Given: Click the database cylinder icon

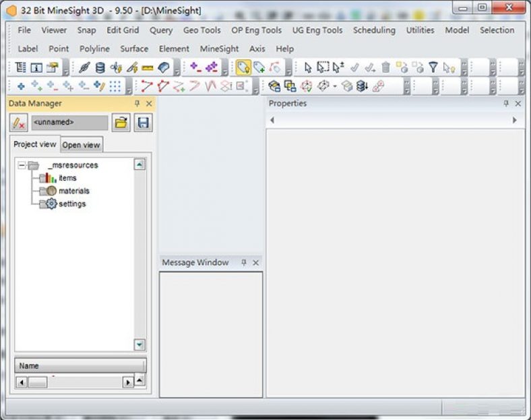Looking at the screenshot, I should click(x=100, y=67).
